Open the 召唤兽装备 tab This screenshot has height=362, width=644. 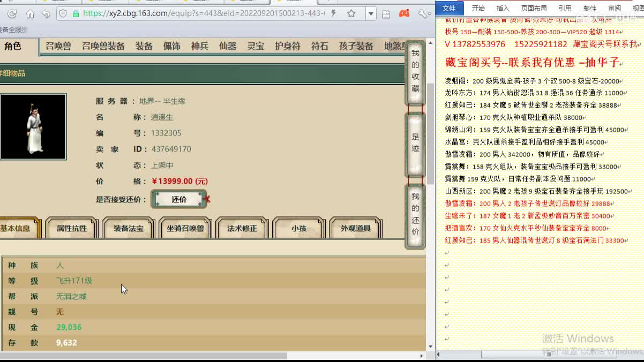[x=103, y=46]
